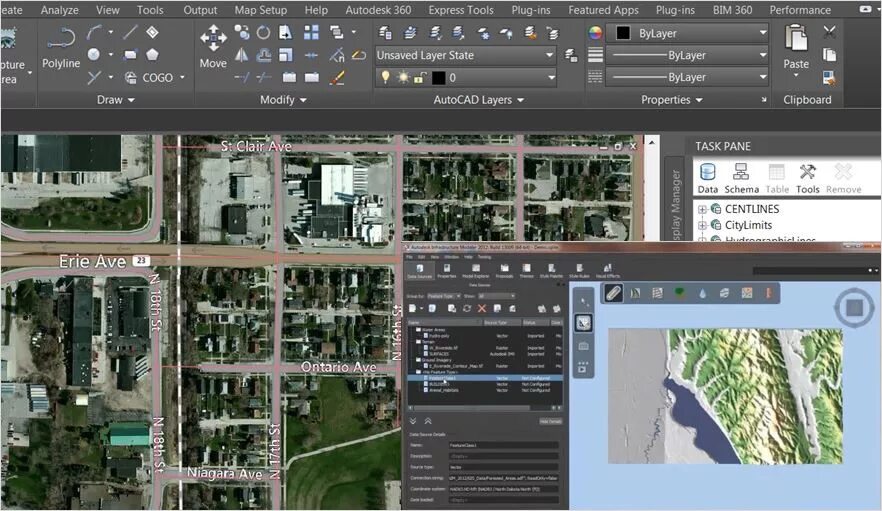
Task: Click the Cut scissors icon
Action: 829,32
